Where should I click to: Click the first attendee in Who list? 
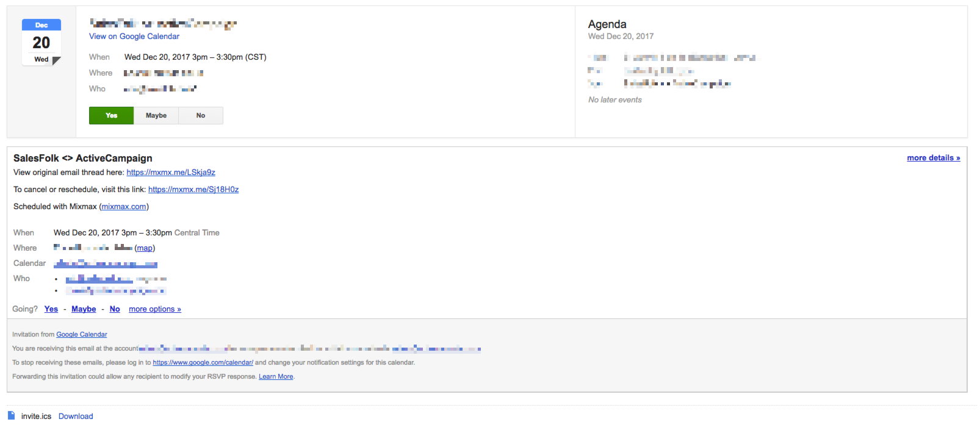point(99,279)
